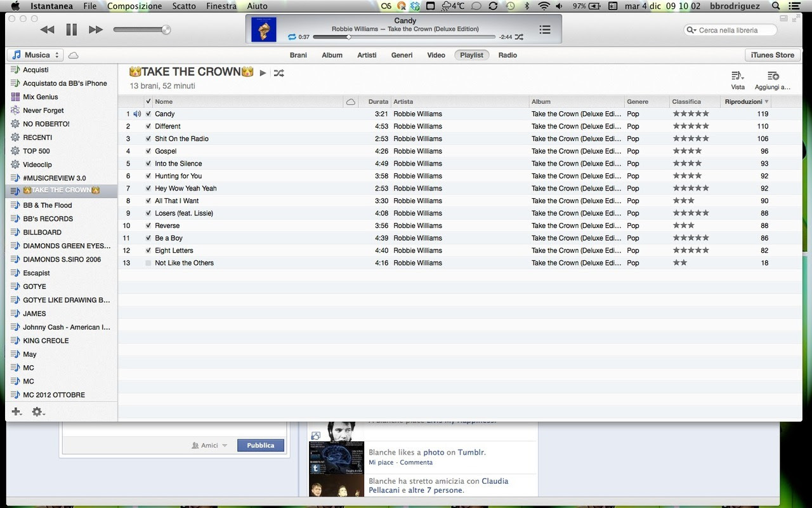Switch to the Album tab

tap(332, 55)
